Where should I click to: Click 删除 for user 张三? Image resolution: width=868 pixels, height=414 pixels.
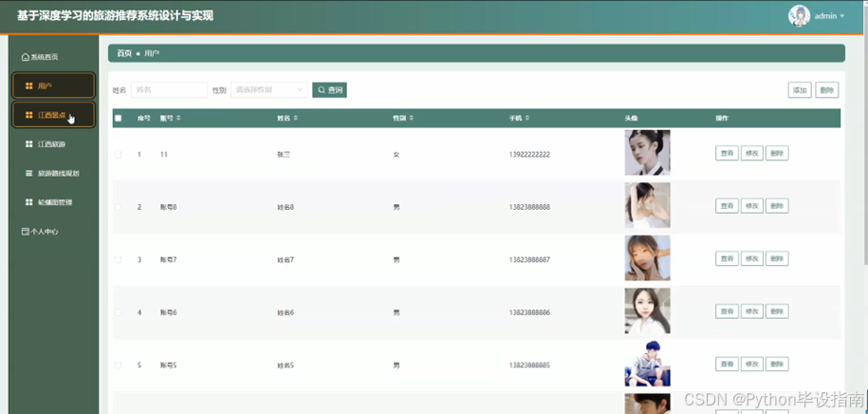click(x=777, y=153)
